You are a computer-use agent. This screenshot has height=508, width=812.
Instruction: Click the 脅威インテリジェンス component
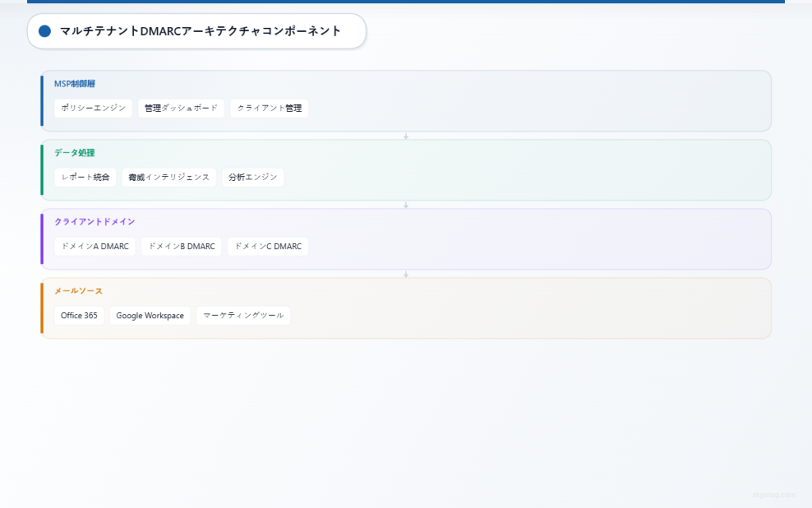click(x=169, y=177)
